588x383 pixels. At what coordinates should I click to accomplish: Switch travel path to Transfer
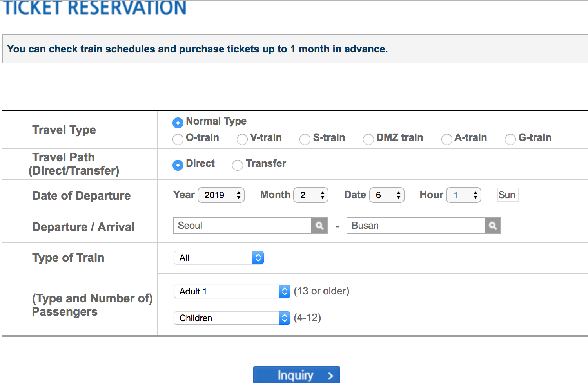(238, 165)
